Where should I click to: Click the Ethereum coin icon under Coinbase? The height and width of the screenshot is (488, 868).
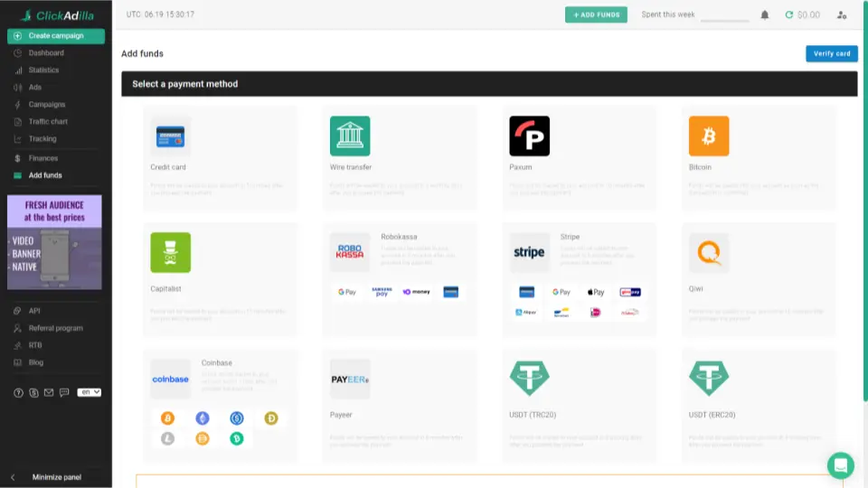click(x=203, y=418)
